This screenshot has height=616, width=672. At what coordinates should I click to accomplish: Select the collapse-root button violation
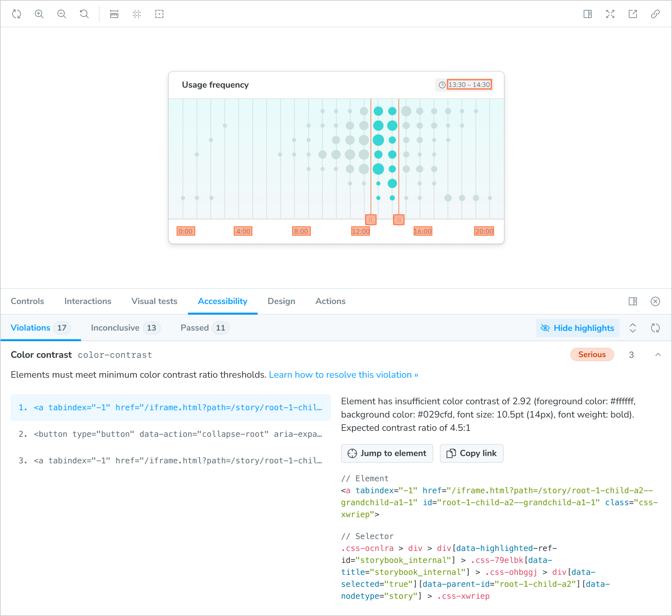pyautogui.click(x=171, y=434)
